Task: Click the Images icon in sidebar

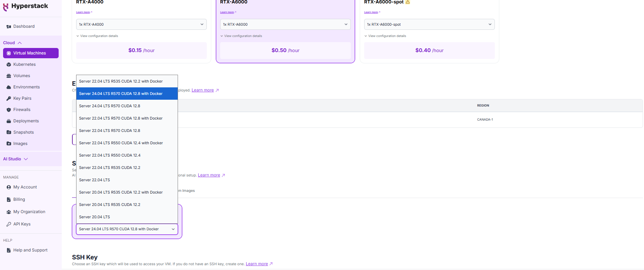Action: pos(9,144)
